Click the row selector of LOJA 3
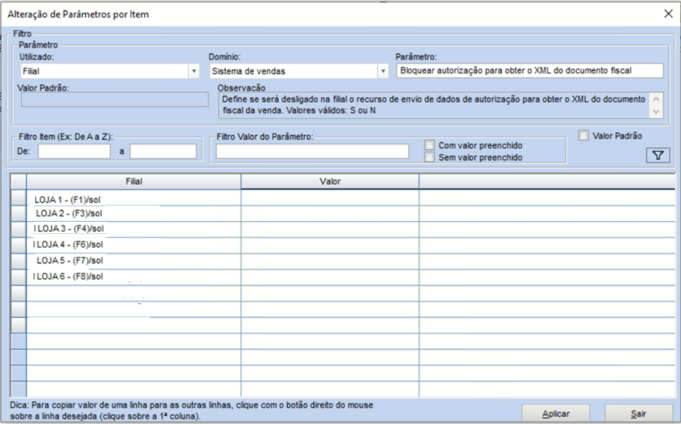The image size is (681, 424). (19, 229)
